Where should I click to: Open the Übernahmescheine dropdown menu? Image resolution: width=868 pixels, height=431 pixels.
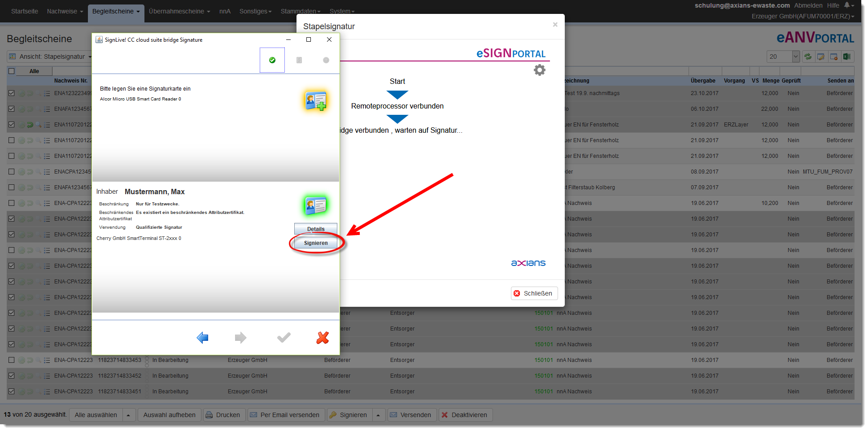click(179, 11)
